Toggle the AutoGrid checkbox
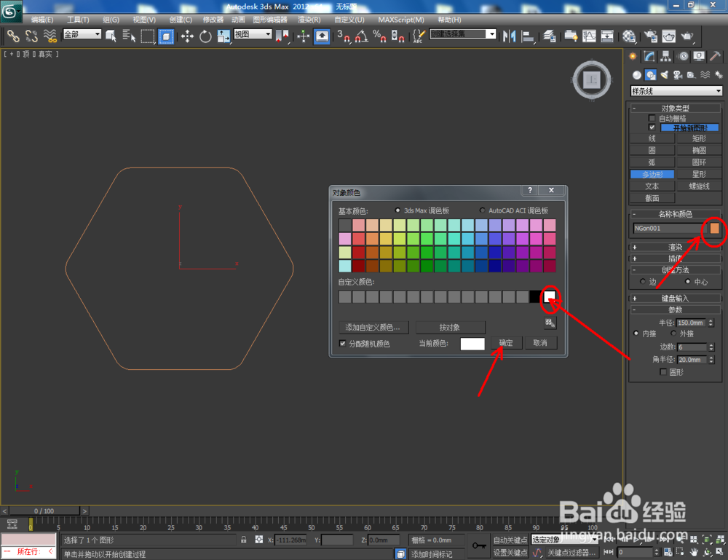Image resolution: width=728 pixels, height=560 pixels. point(652,119)
